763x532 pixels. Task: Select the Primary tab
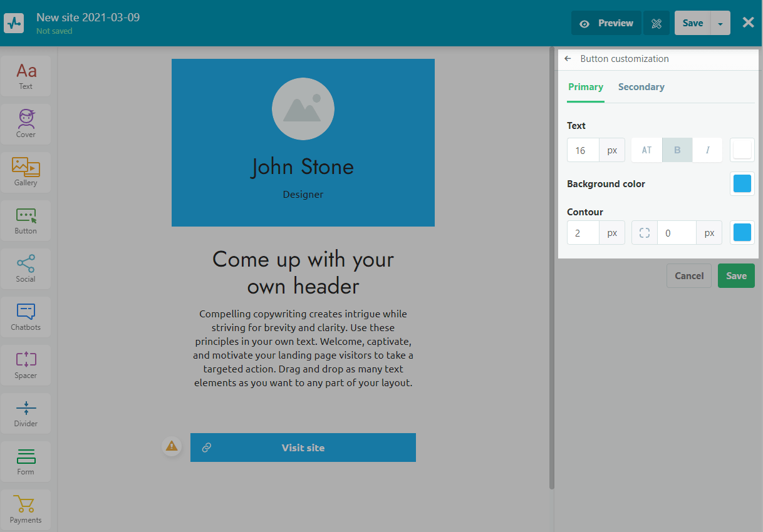(585, 87)
